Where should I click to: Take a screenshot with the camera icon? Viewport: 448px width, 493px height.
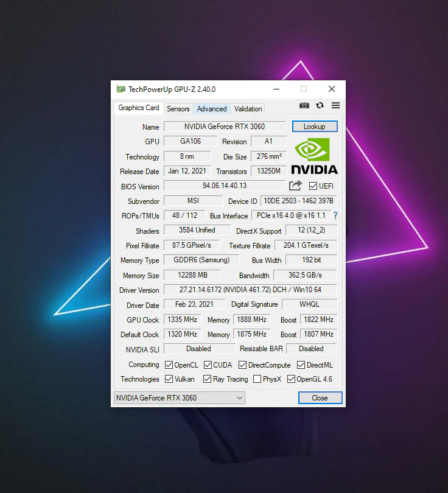point(304,106)
